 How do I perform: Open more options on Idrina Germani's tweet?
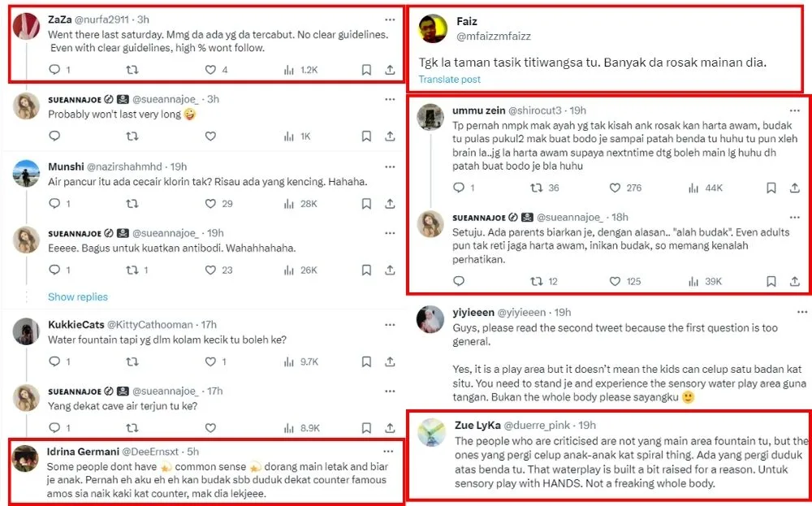(391, 451)
